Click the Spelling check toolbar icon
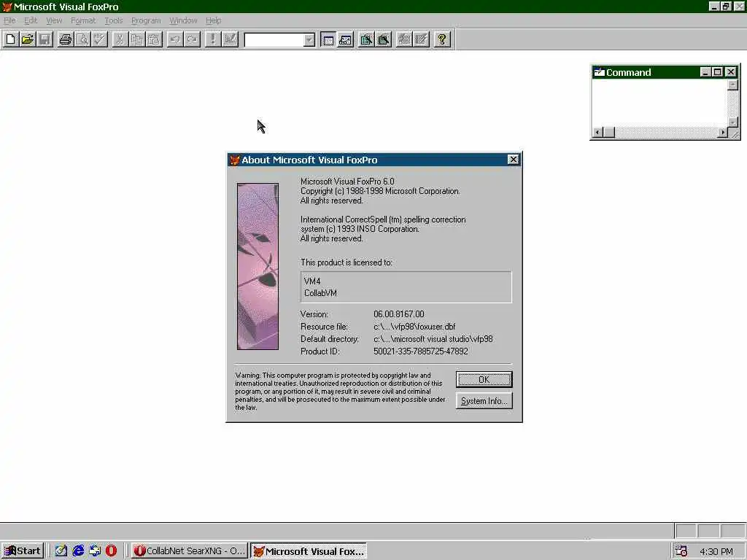 pos(99,39)
